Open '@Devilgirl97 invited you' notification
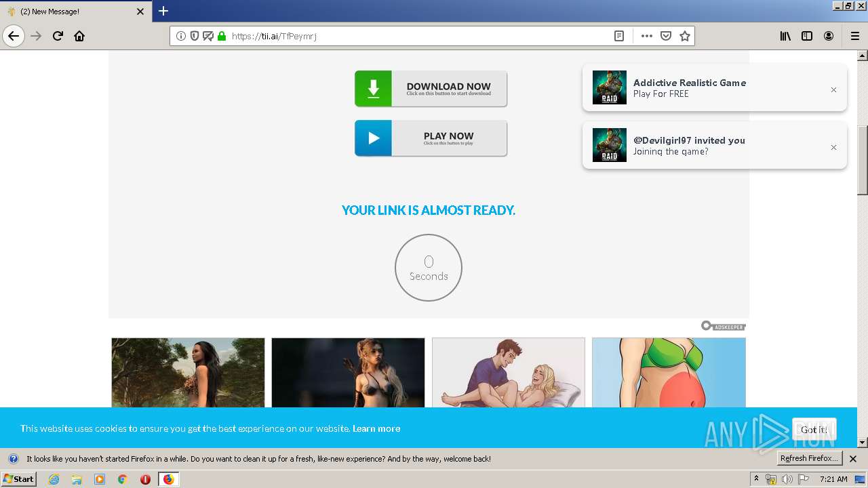Viewport: 868px width, 488px height. coord(714,145)
